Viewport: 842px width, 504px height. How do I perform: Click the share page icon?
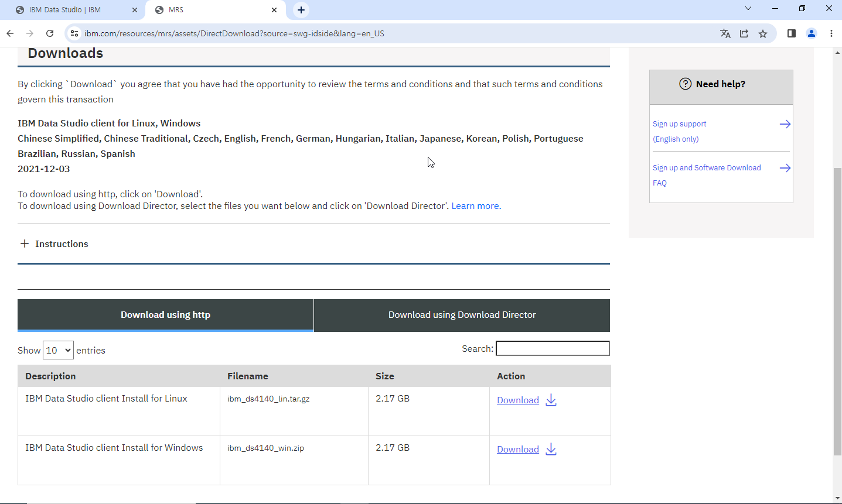click(744, 33)
